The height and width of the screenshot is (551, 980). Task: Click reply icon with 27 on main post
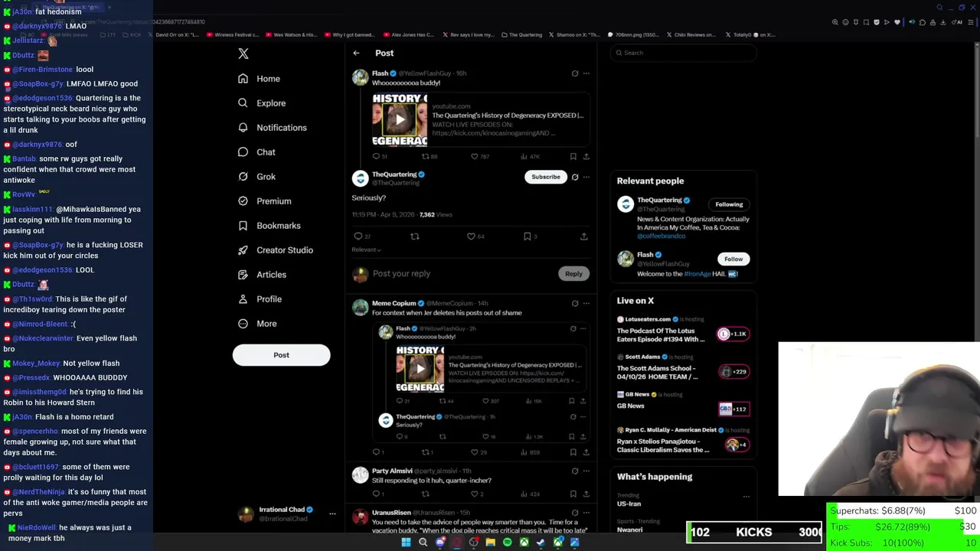pos(361,236)
